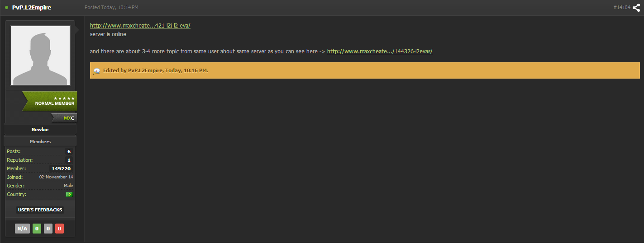Click the Reputation value 1
Image resolution: width=644 pixels, height=243 pixels.
tap(69, 160)
